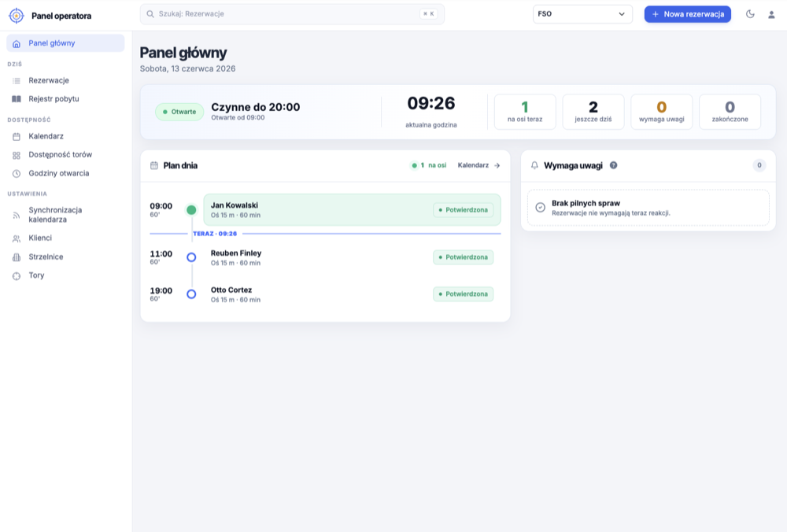Viewport: 787px width, 532px height.
Task: Click the 'wymaga uwagi' stat card
Action: 662,112
